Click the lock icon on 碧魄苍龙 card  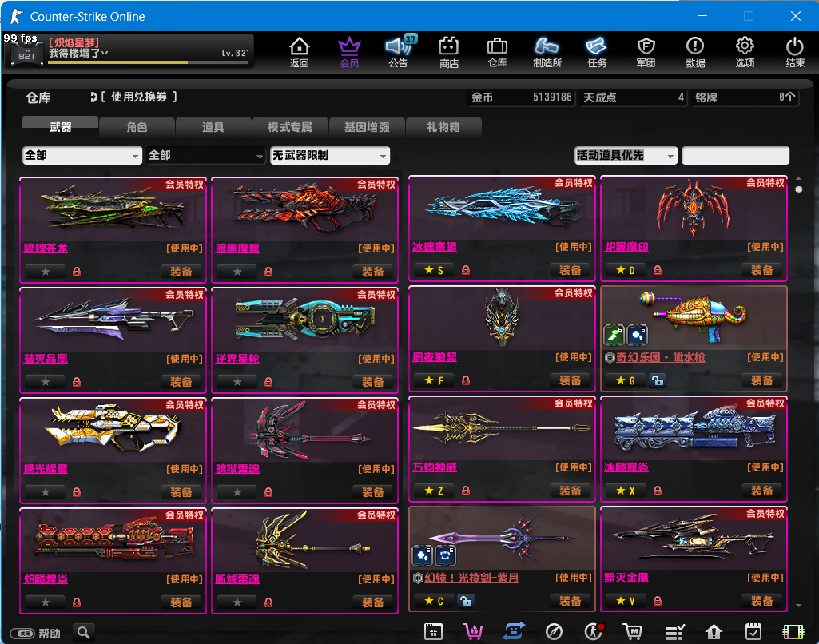(x=77, y=272)
